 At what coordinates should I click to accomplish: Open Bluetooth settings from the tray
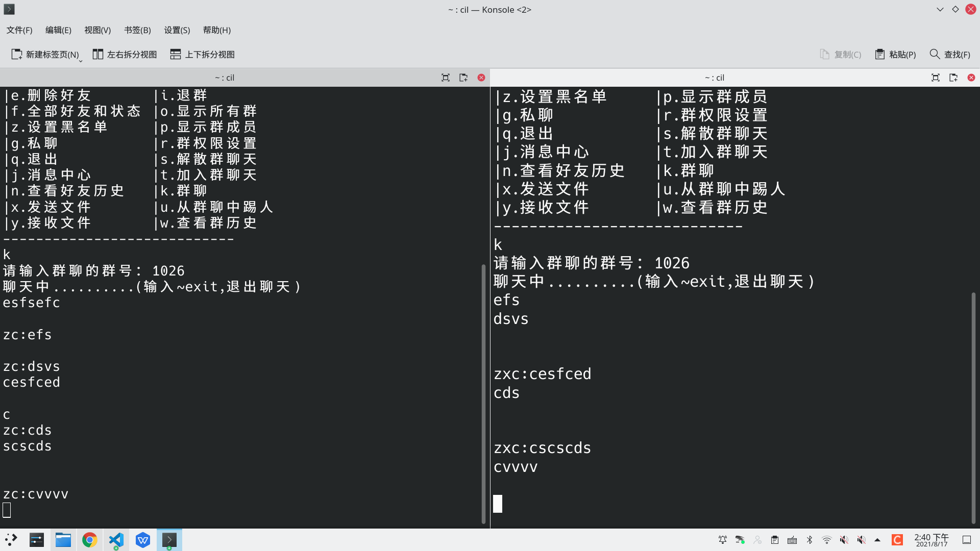pos(810,540)
